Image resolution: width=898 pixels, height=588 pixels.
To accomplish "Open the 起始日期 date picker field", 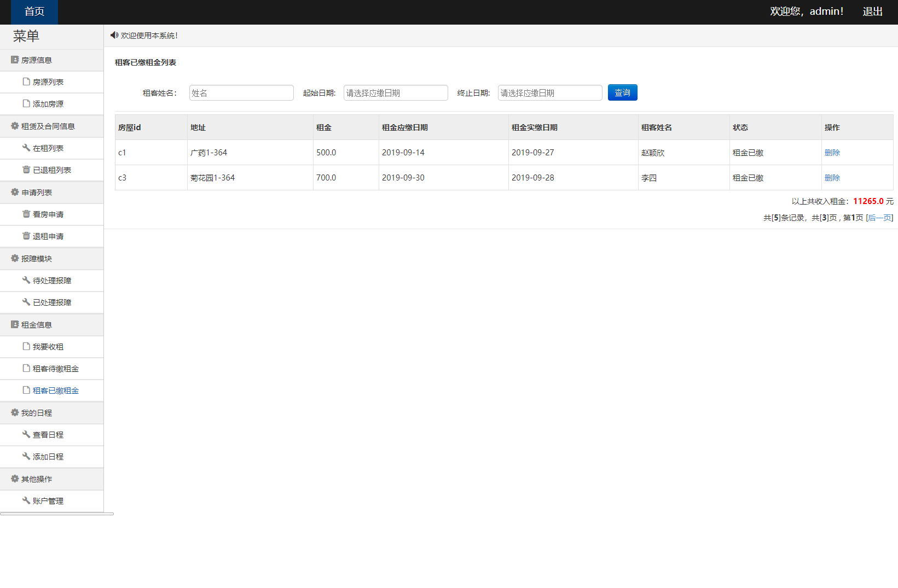I will point(396,93).
